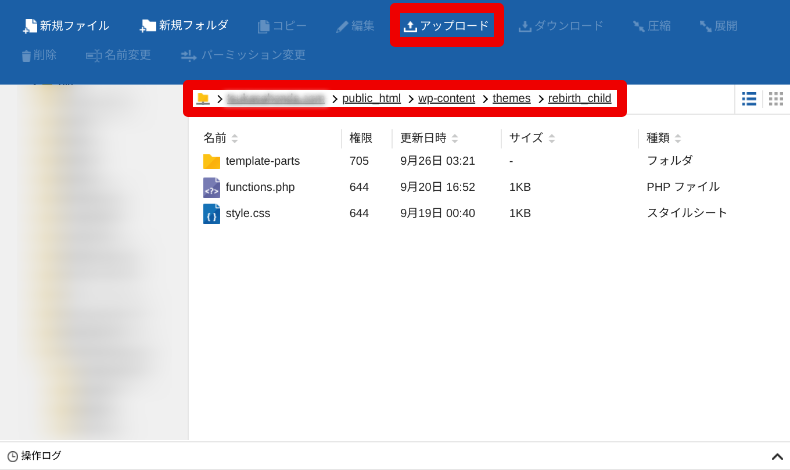Screen dimensions: 790x470
Task: Click the コピー copy button
Action: point(282,26)
